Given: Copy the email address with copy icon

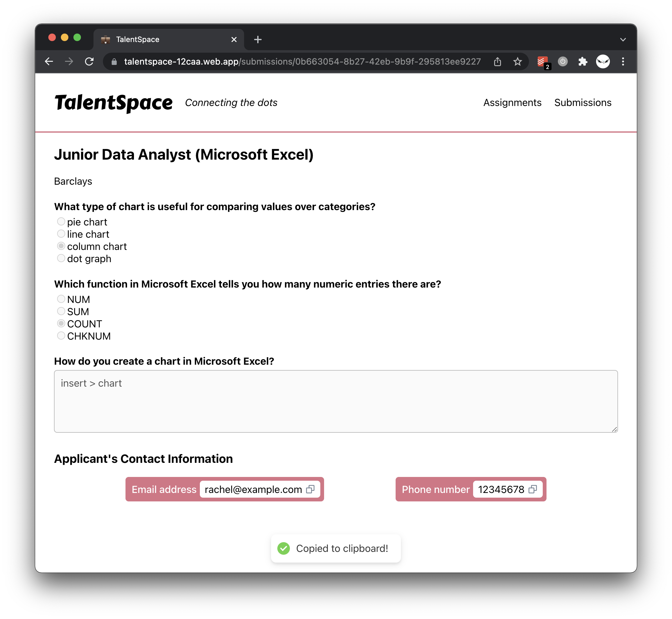Looking at the screenshot, I should [x=310, y=489].
